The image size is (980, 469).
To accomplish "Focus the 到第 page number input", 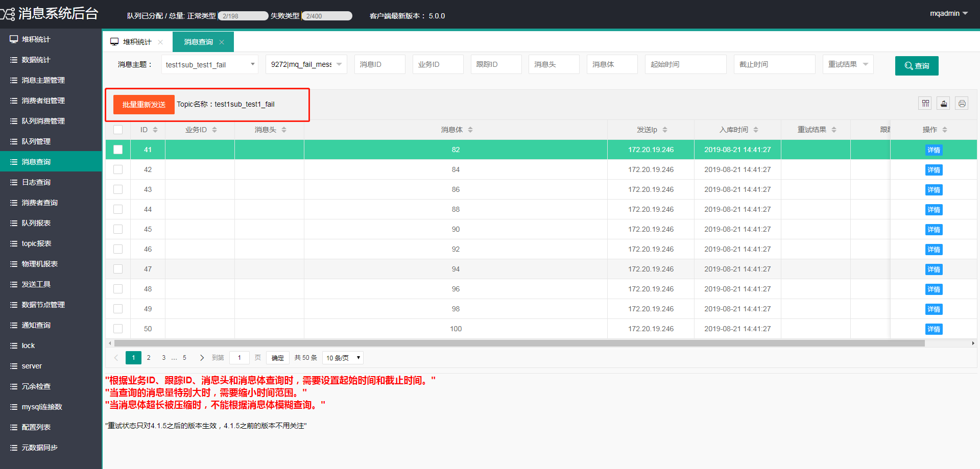I will click(240, 358).
